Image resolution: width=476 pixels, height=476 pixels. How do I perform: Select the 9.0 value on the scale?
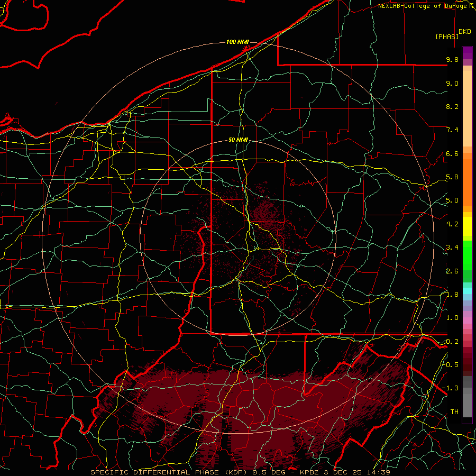click(452, 83)
